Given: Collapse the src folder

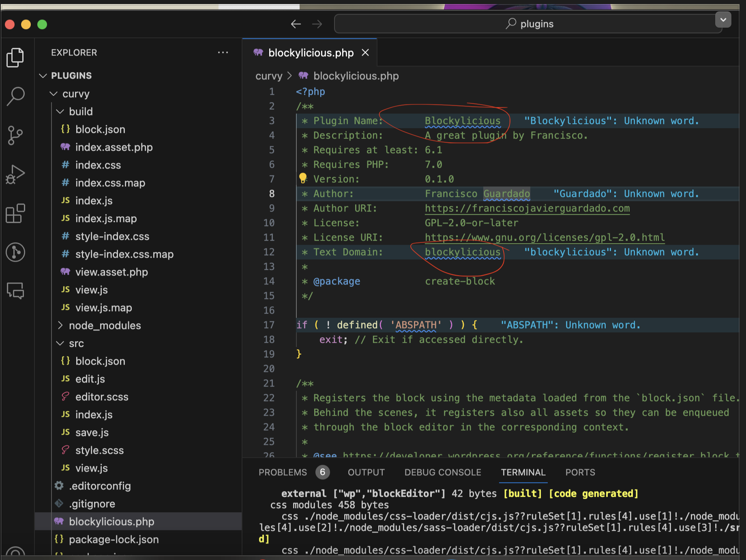Looking at the screenshot, I should [x=60, y=343].
